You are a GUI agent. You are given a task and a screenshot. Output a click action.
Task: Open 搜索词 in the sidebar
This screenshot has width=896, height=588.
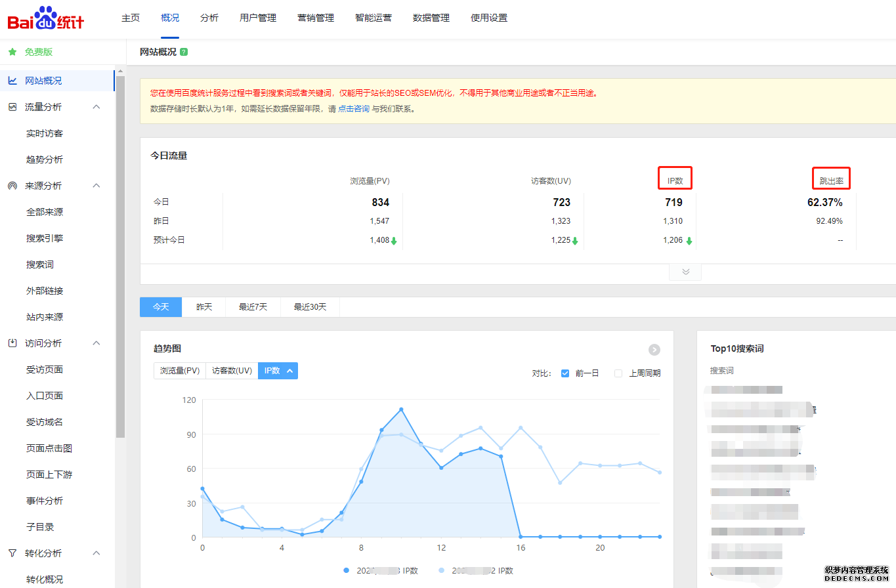point(40,264)
